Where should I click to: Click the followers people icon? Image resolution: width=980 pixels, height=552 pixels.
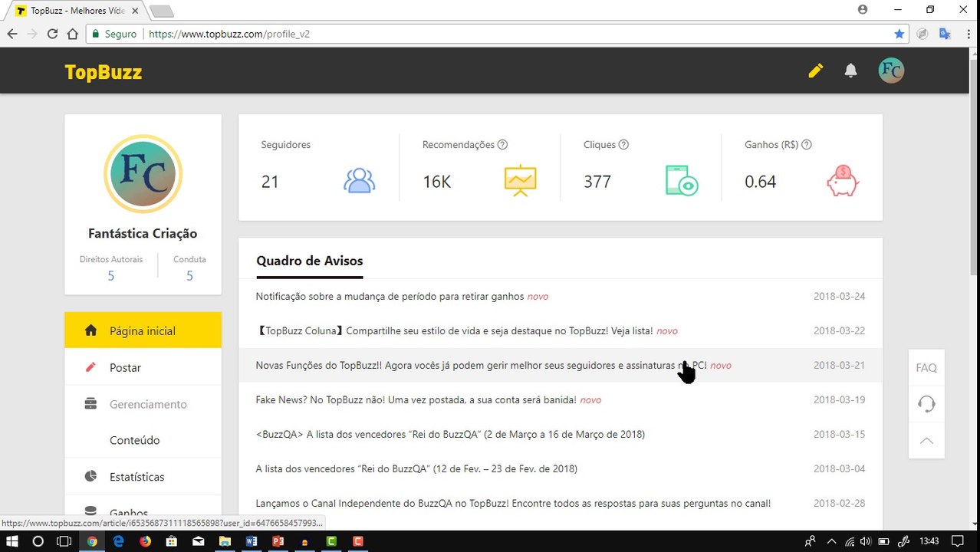[x=359, y=180]
